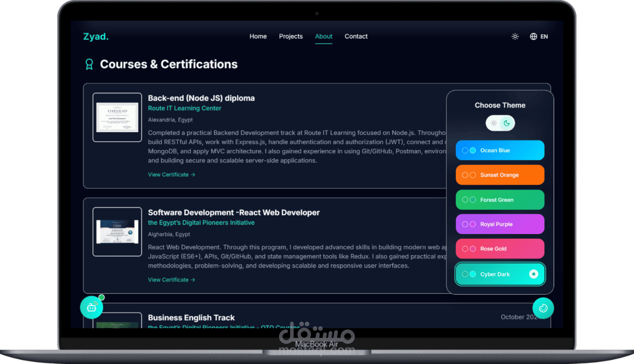Open the language globe icon
Viewport: 634px width, 364px height.
[x=534, y=37]
